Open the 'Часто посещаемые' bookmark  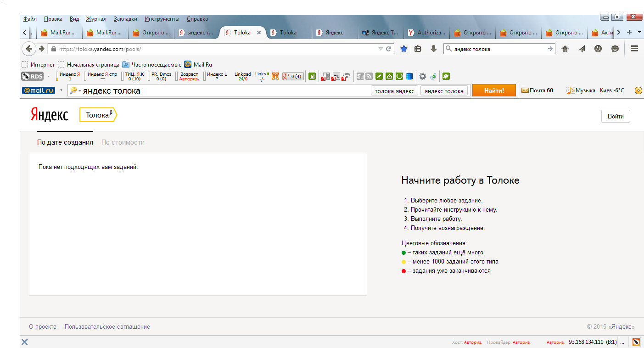[x=152, y=65]
